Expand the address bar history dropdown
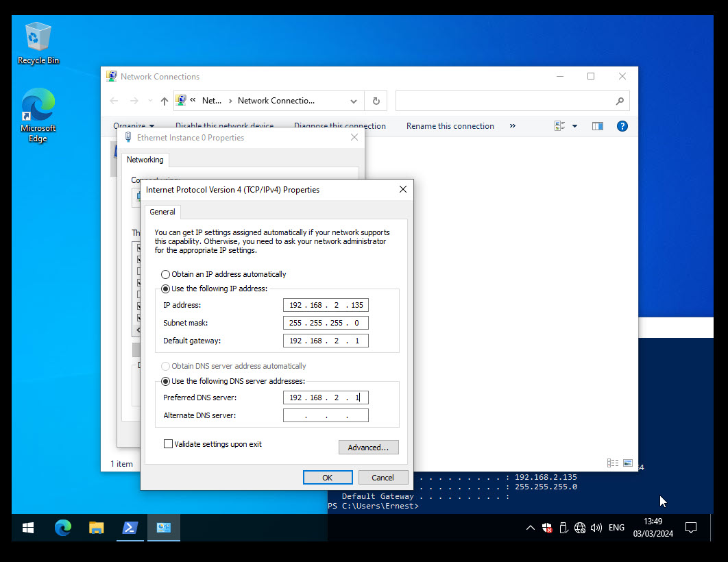The image size is (728, 562). 354,101
